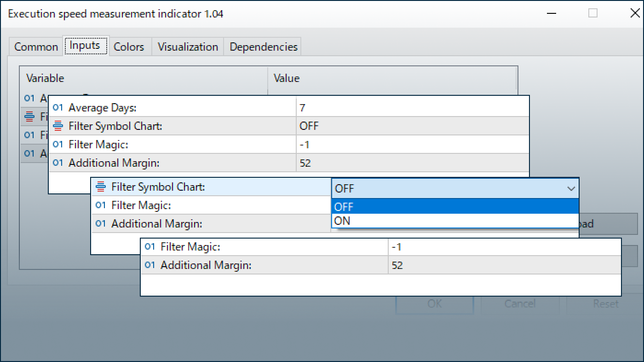This screenshot has width=644, height=362.
Task: Expand the Filter Symbol Chart dropdown chevron
Action: coord(571,189)
